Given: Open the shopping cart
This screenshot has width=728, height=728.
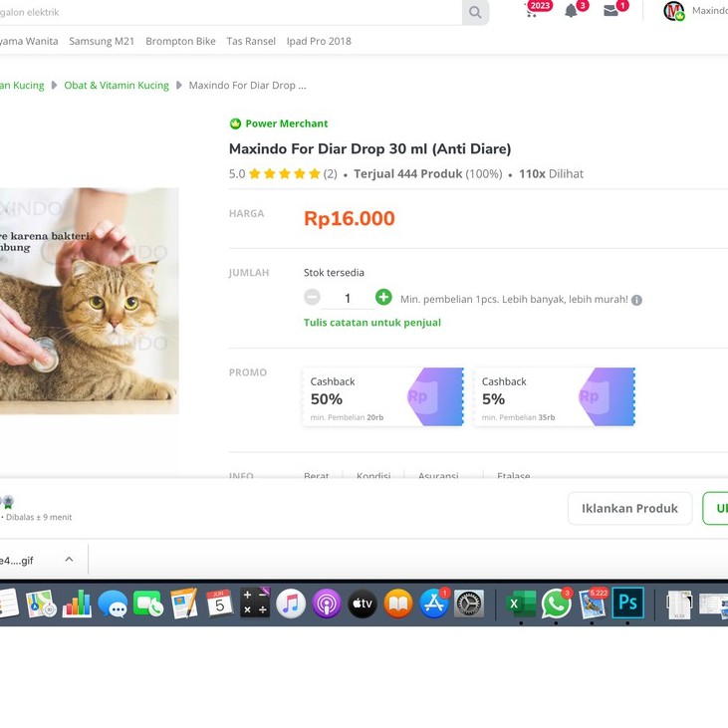Looking at the screenshot, I should [x=531, y=11].
